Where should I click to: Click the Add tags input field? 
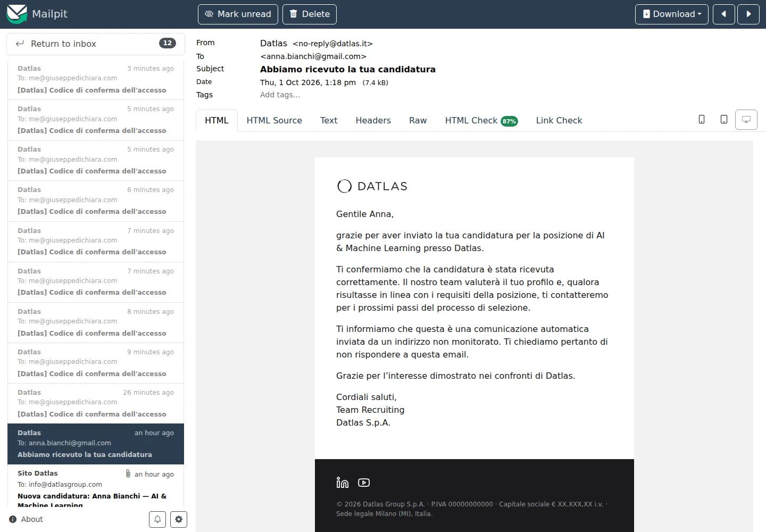(x=280, y=95)
